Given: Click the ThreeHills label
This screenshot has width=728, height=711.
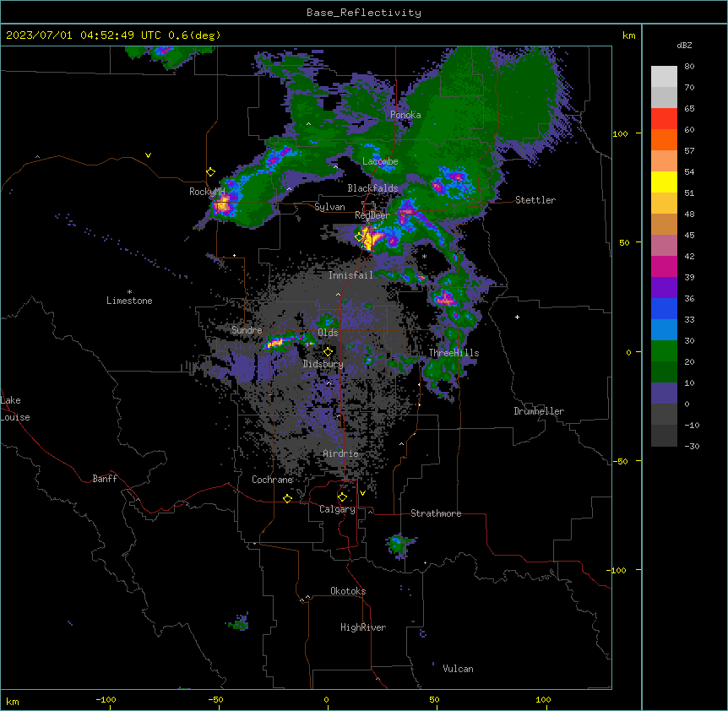Looking at the screenshot, I should coord(454,353).
